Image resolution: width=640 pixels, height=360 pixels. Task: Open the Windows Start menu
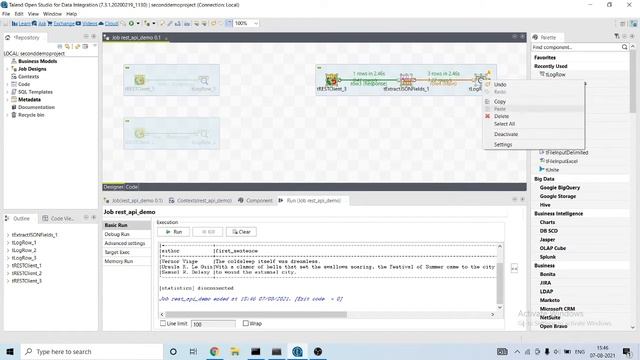click(10, 351)
